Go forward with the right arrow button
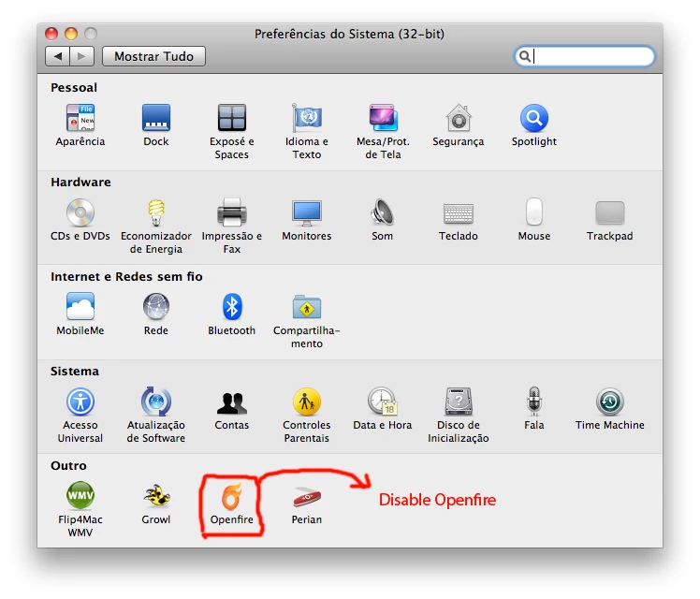 coord(81,56)
